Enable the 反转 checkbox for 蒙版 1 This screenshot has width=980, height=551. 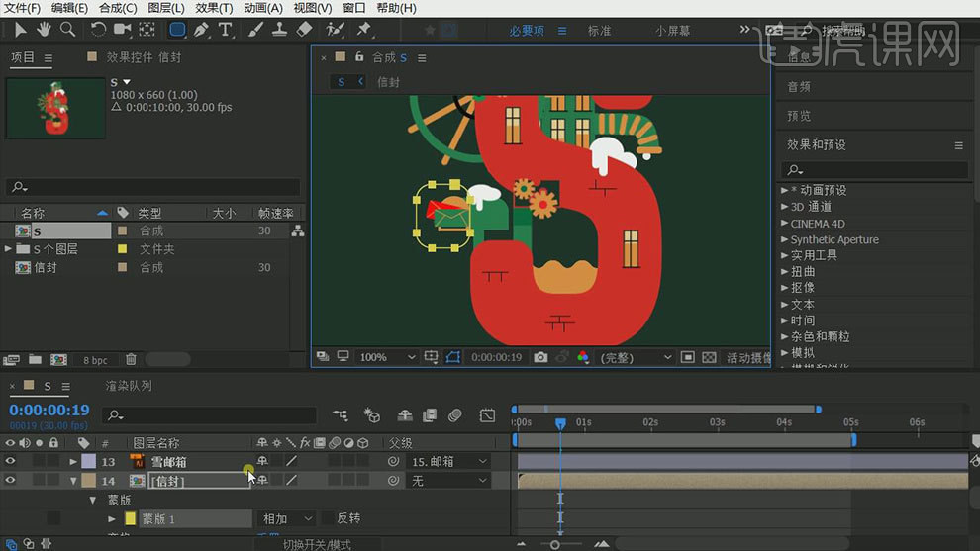327,518
